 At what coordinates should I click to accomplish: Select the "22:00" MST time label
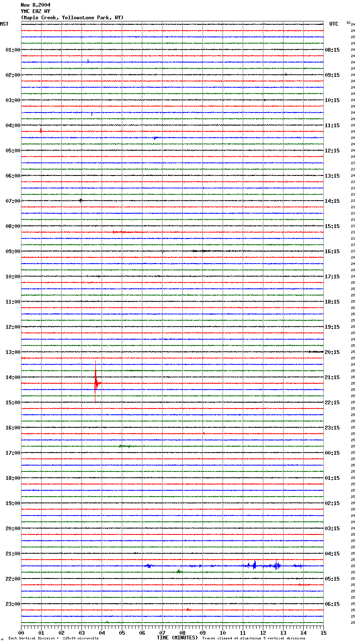13,579
